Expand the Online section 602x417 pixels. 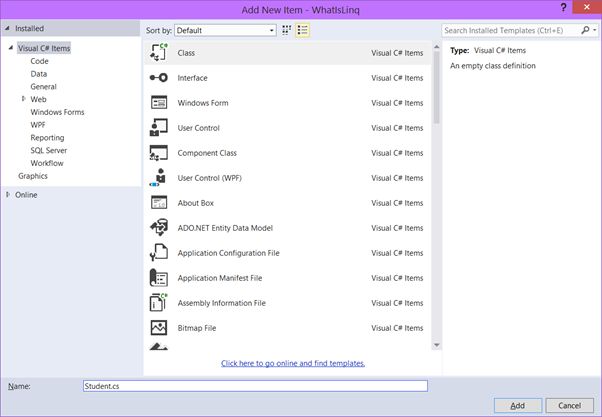pyautogui.click(x=8, y=195)
